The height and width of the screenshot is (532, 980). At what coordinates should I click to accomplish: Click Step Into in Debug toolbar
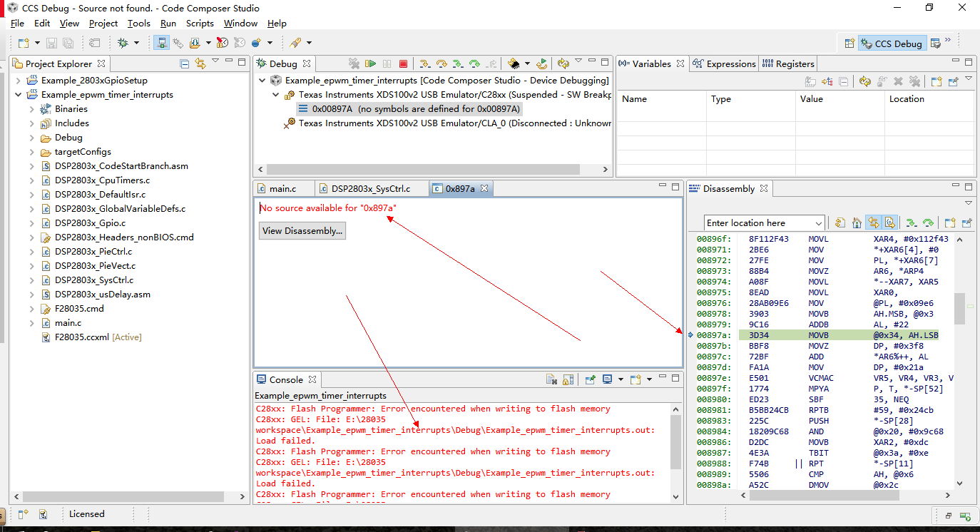425,63
